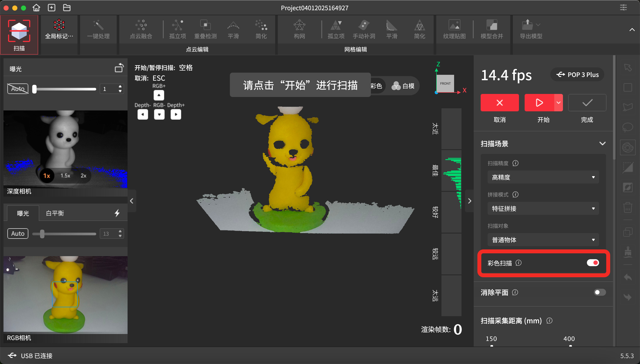
Task: Click the redo arrow in sidebar
Action: pos(628,297)
